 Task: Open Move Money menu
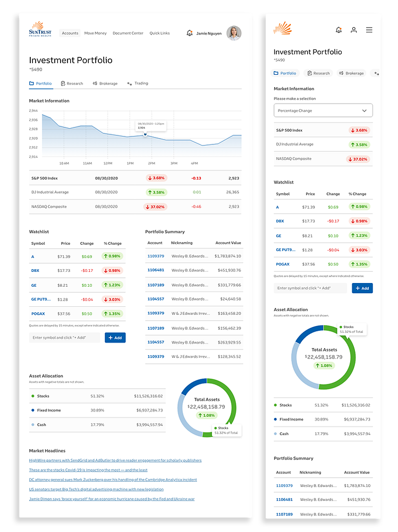pyautogui.click(x=96, y=33)
